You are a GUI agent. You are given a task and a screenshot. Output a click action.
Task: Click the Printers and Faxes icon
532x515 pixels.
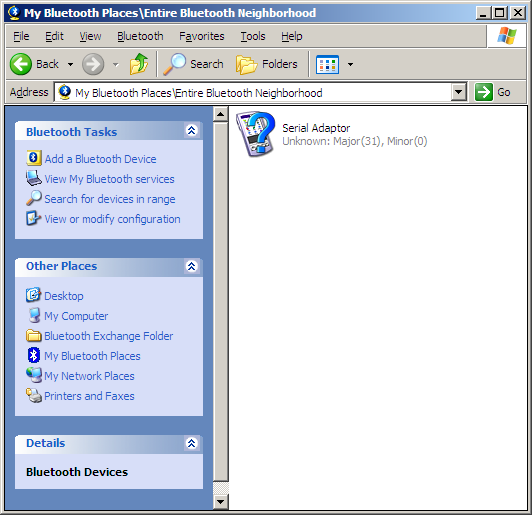(34, 395)
